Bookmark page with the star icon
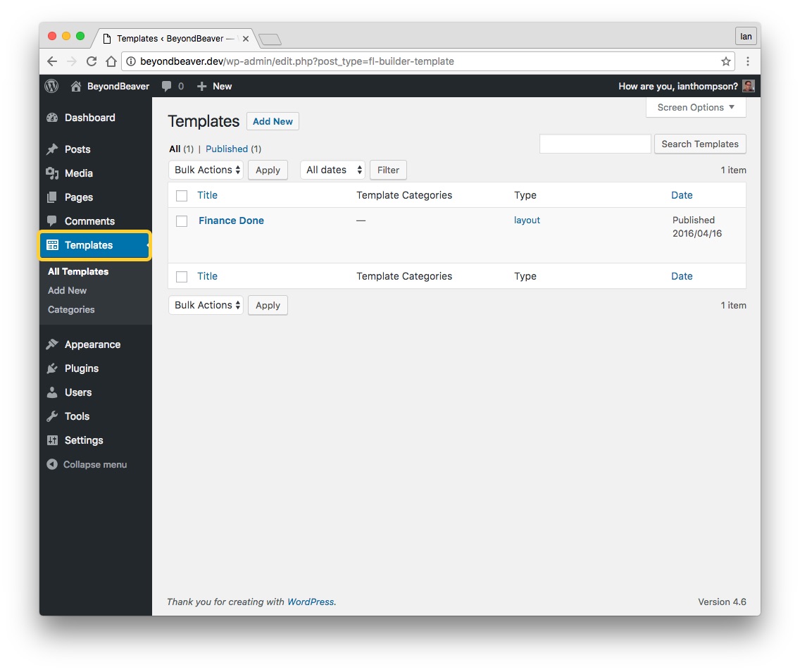800x672 pixels. [725, 61]
